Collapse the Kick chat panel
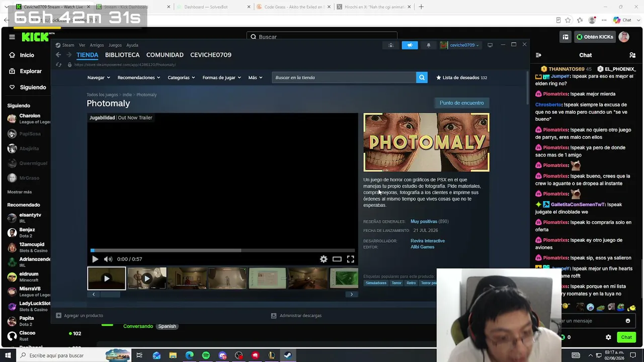 pyautogui.click(x=538, y=55)
